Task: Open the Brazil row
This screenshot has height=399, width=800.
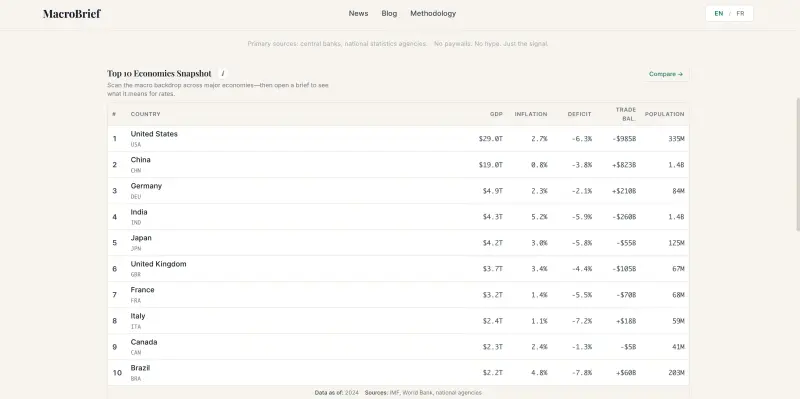Action: coord(398,373)
